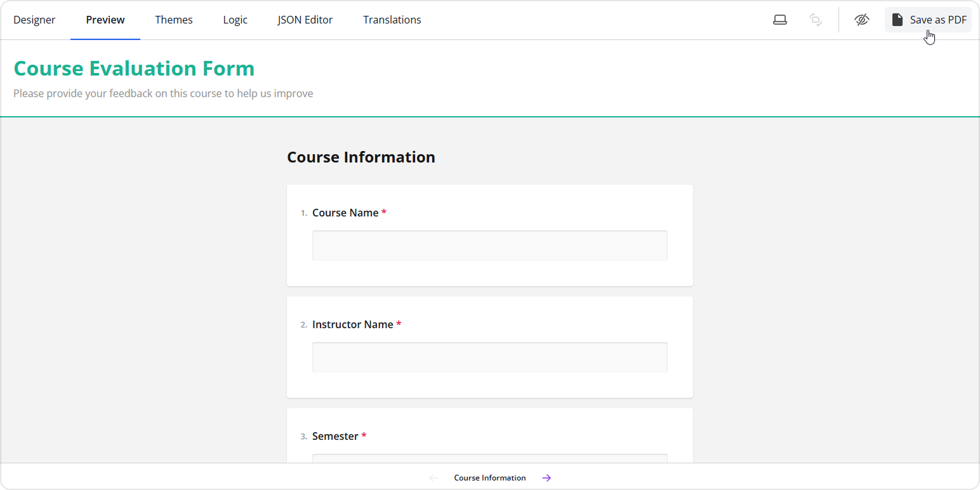The height and width of the screenshot is (490, 980).
Task: Click the Instructor Name input field
Action: click(489, 357)
